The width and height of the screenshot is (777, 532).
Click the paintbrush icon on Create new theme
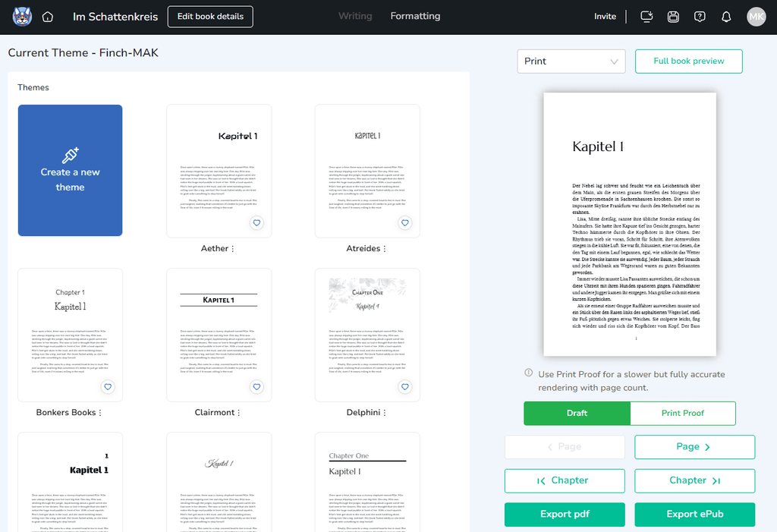71,155
